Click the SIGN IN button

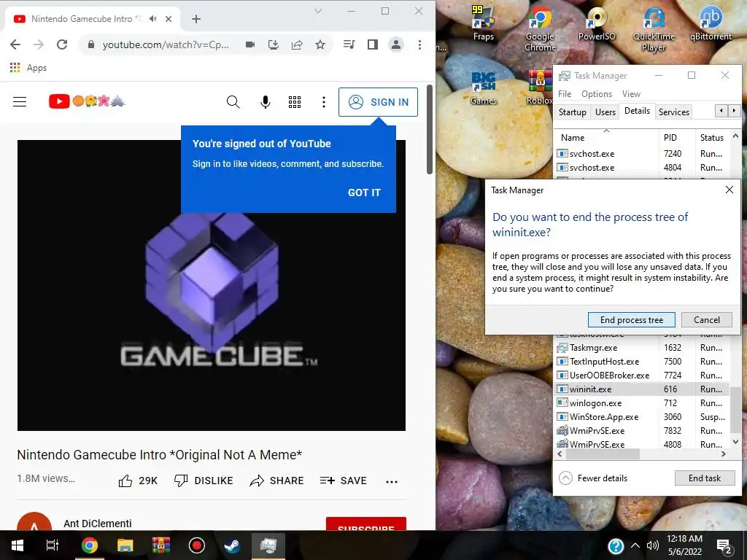[x=379, y=102]
